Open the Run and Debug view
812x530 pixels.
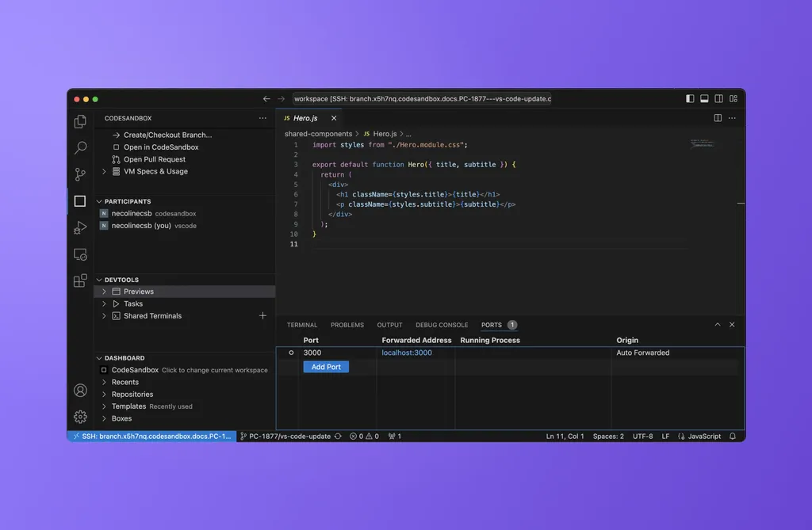pos(80,227)
